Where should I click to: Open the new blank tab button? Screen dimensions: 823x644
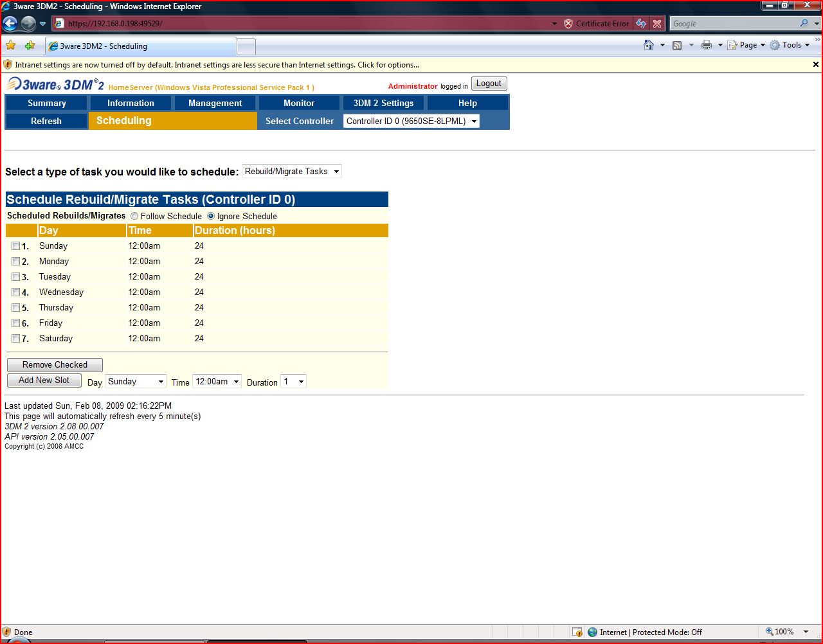coord(246,46)
